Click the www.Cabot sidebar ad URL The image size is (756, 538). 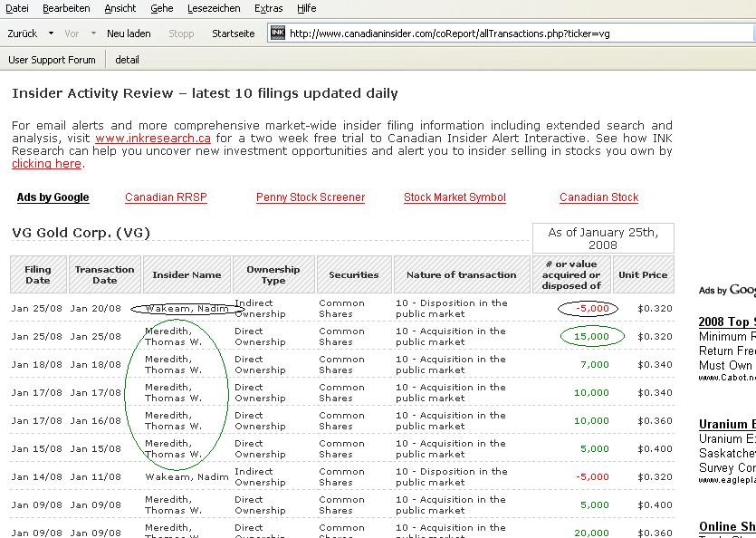point(727,378)
